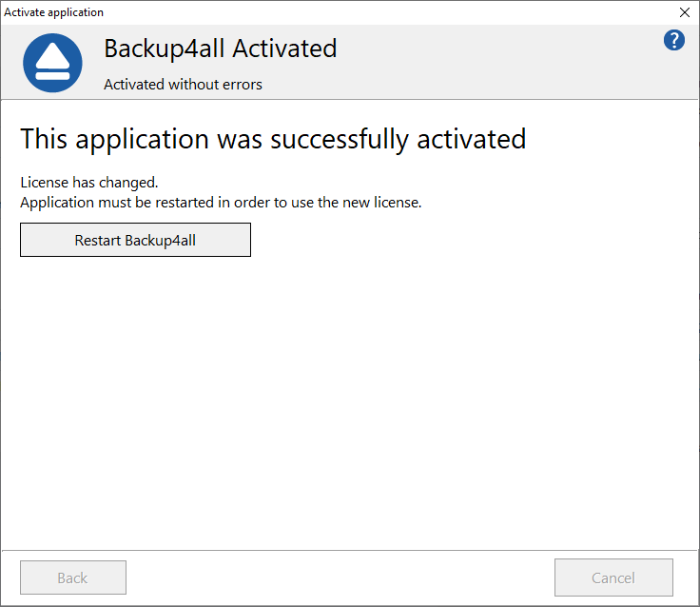This screenshot has width=700, height=607.
Task: Select the 'Backup4all Activated' heading
Action: 220,49
